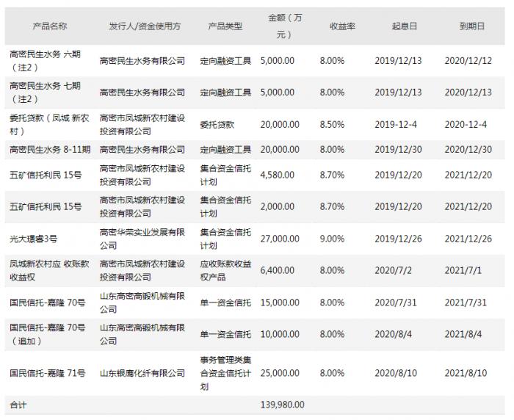
Task: Click 单一资金信托 in 10,000.00 row
Action: tap(225, 334)
